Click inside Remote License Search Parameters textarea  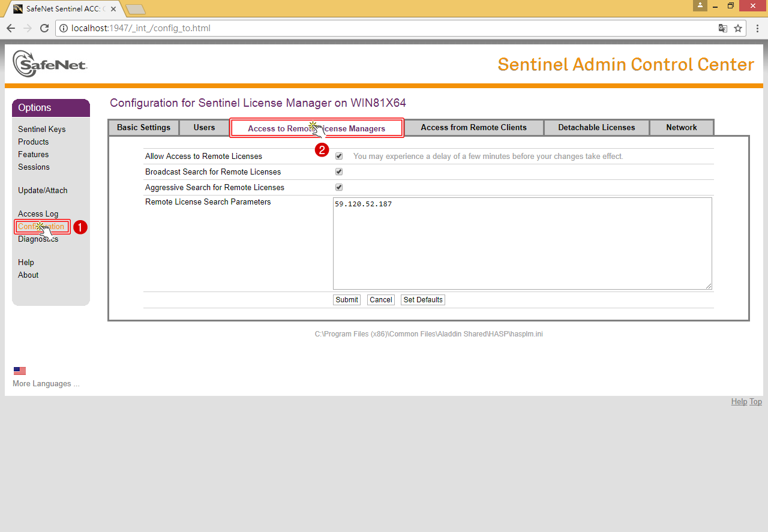(x=523, y=244)
